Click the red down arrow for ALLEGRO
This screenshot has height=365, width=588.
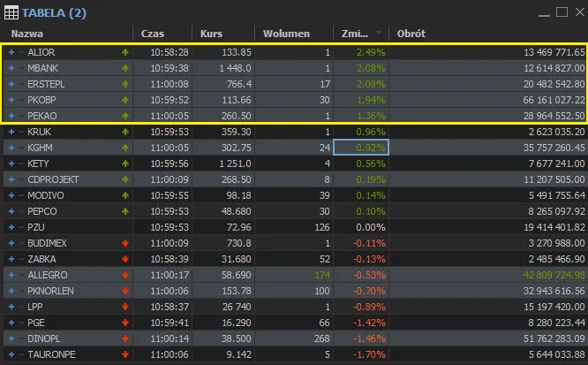click(x=125, y=275)
